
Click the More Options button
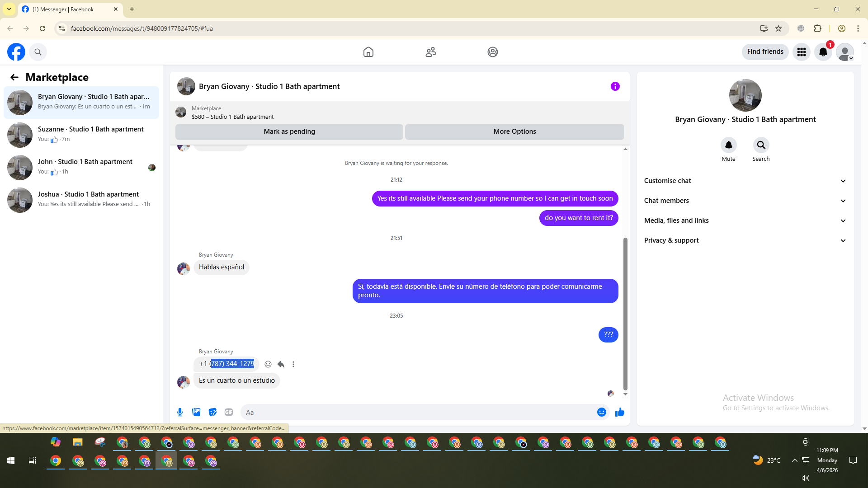514,131
